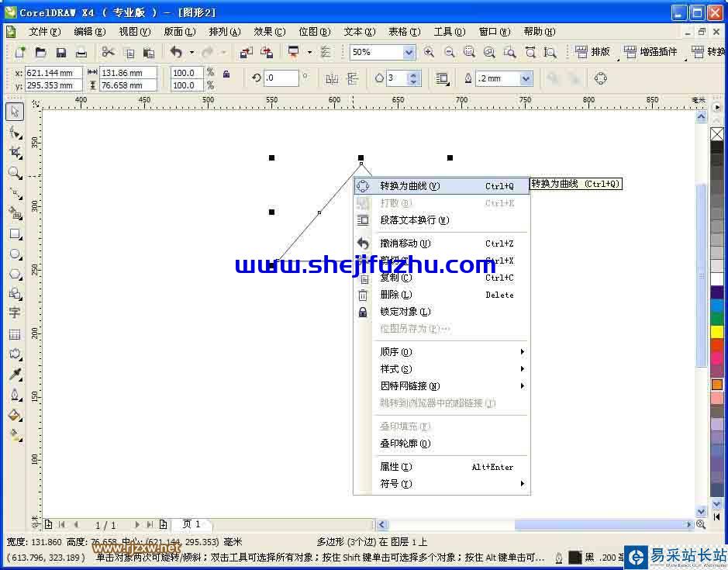This screenshot has height=570, width=728.
Task: Open the undo history dropdown arrow
Action: [191, 52]
